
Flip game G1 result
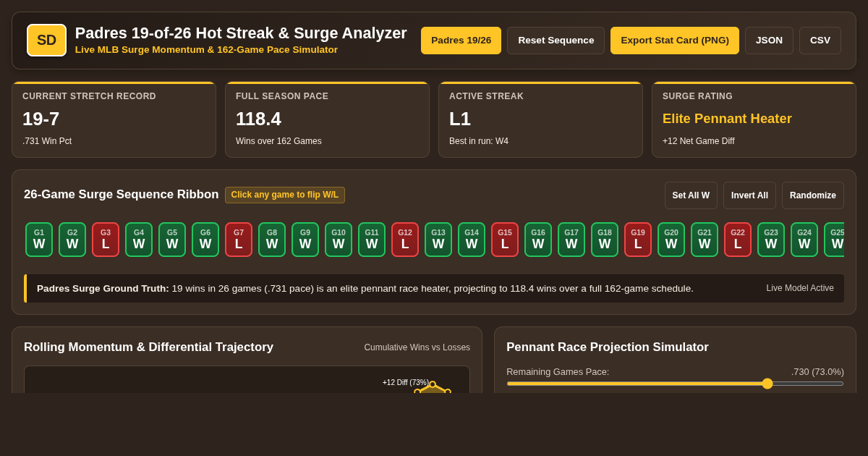pyautogui.click(x=39, y=240)
